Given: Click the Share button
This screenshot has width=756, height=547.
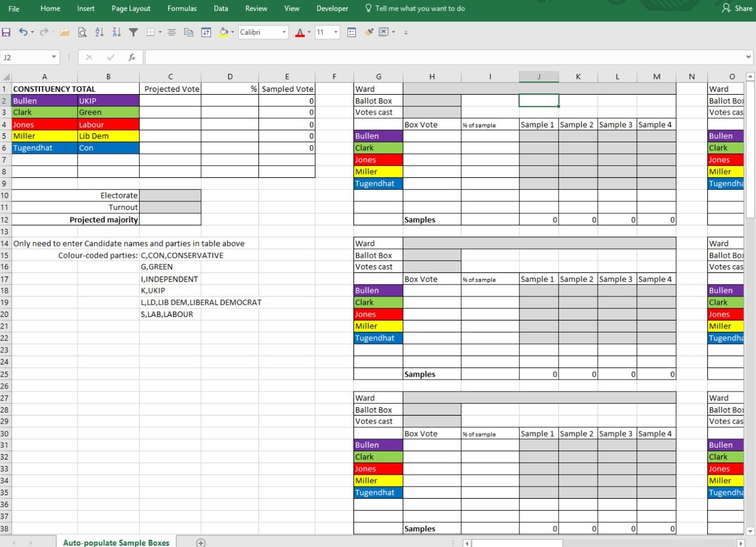Looking at the screenshot, I should pos(737,8).
